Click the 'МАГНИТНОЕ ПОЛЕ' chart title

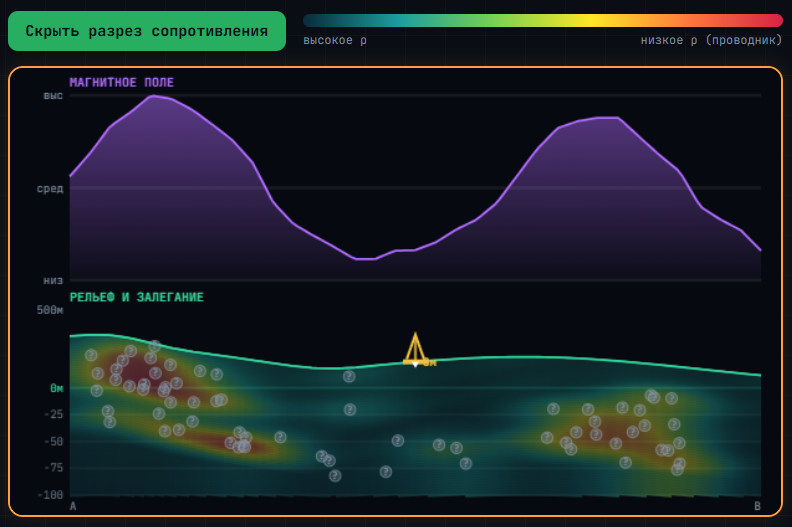(x=122, y=82)
